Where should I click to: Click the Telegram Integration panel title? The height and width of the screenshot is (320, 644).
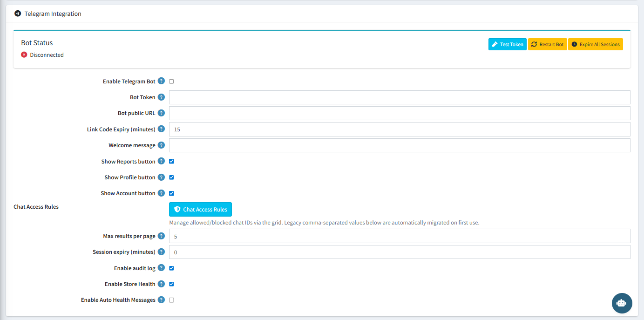point(53,14)
